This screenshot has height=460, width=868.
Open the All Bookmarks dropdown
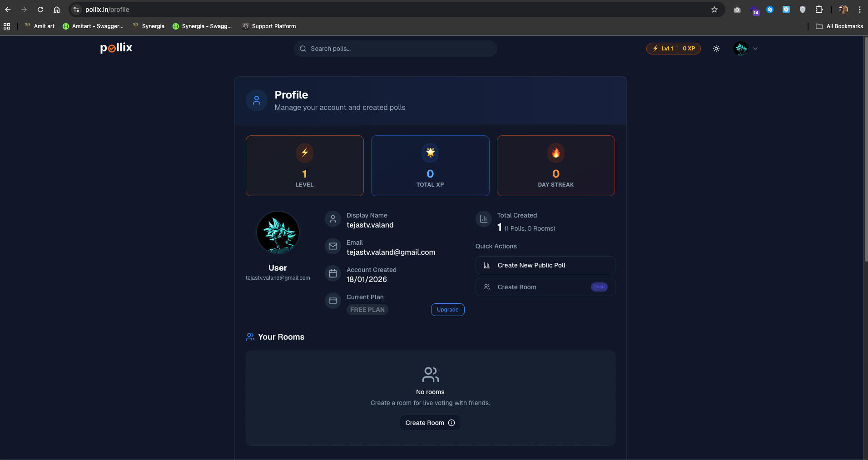(x=839, y=26)
